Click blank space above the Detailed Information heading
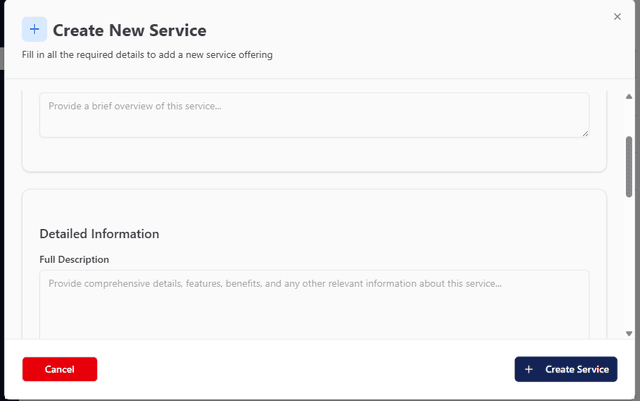Viewport: 640px width, 401px height. pyautogui.click(x=314, y=207)
